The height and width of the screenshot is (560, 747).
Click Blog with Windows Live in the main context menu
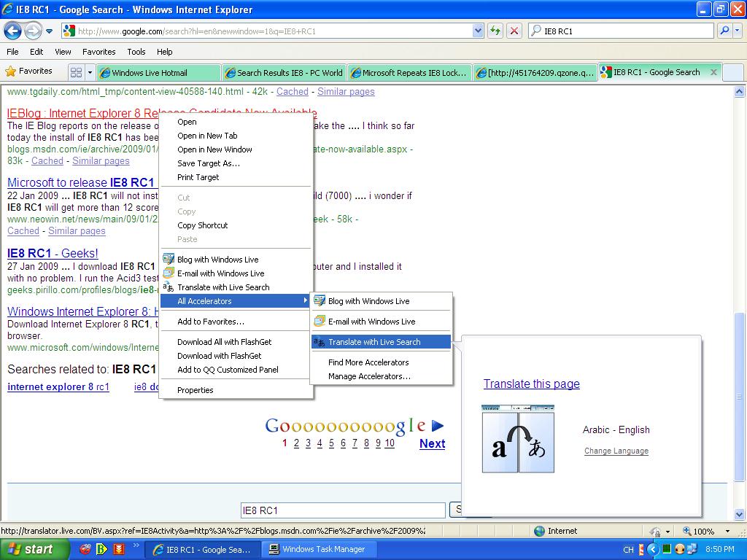coord(236,260)
